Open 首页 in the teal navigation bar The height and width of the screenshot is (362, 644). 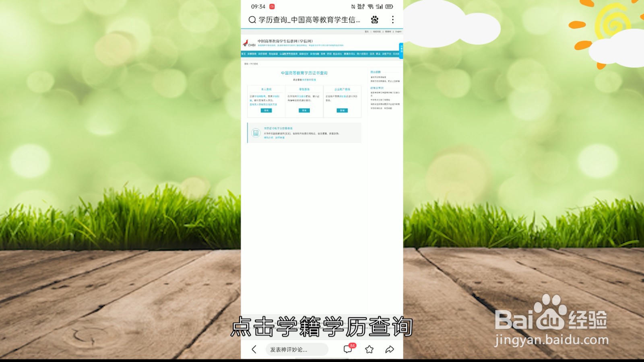[244, 53]
